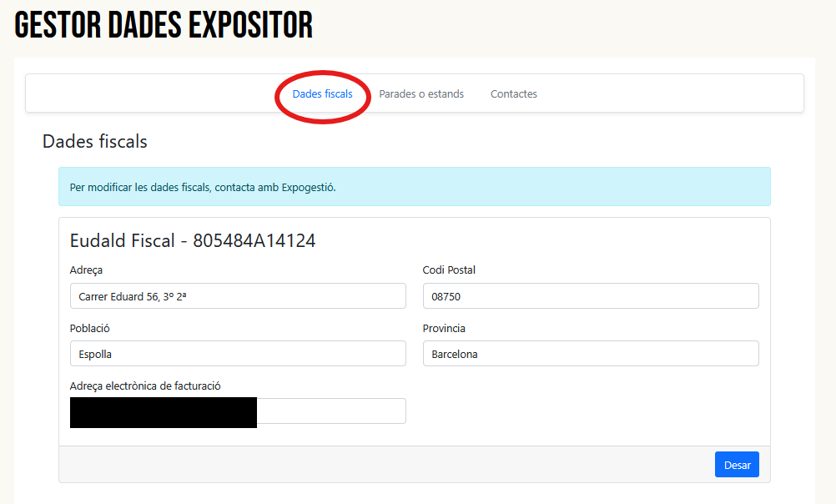Screen dimensions: 836x504
Task: Click empty navigation bar area right of Contactes
Action: click(667, 94)
